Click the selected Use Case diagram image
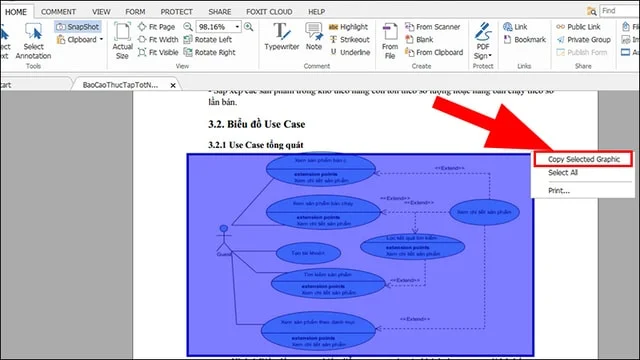 click(360, 255)
